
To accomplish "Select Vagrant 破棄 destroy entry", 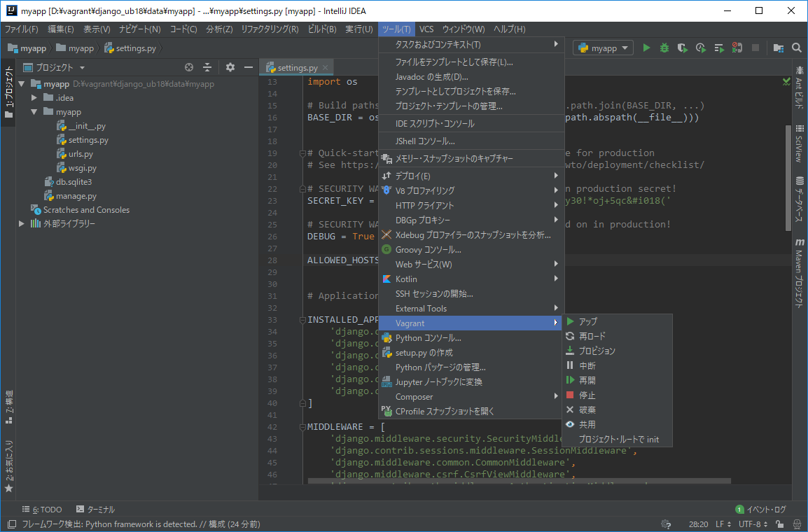I will pos(617,410).
